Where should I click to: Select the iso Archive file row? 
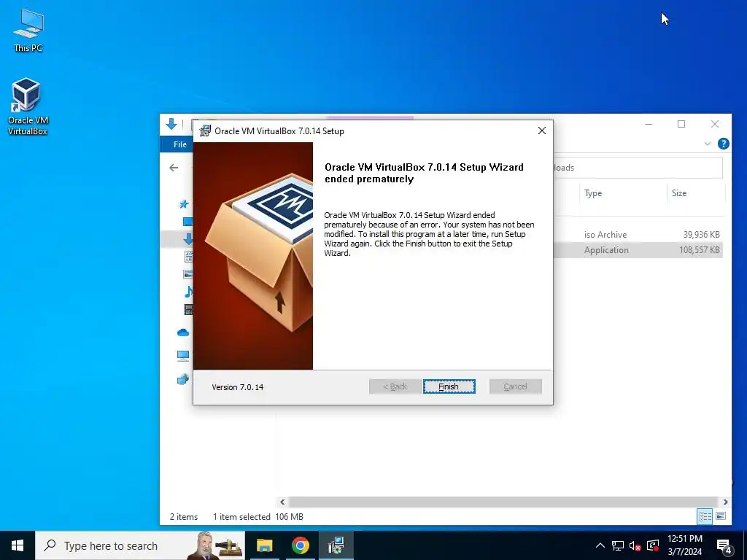[x=638, y=234]
